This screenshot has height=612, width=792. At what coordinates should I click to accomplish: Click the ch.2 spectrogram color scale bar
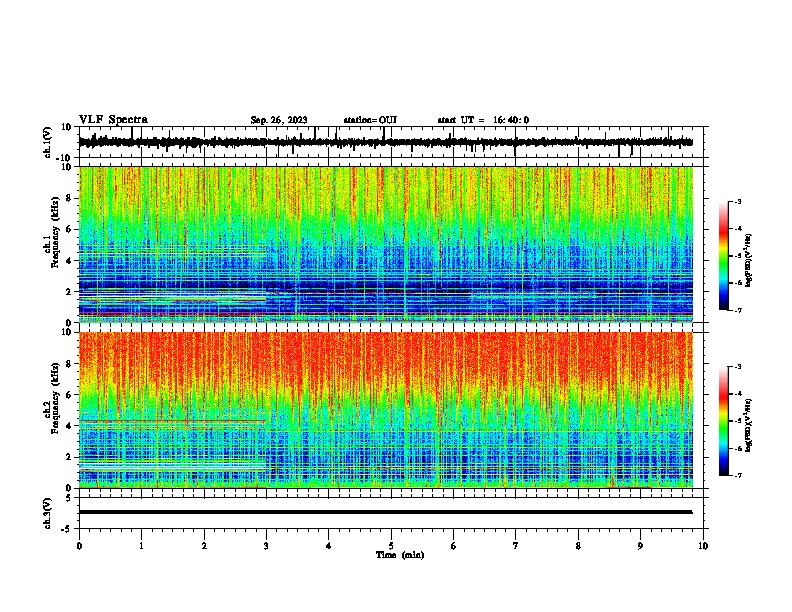coord(724,421)
